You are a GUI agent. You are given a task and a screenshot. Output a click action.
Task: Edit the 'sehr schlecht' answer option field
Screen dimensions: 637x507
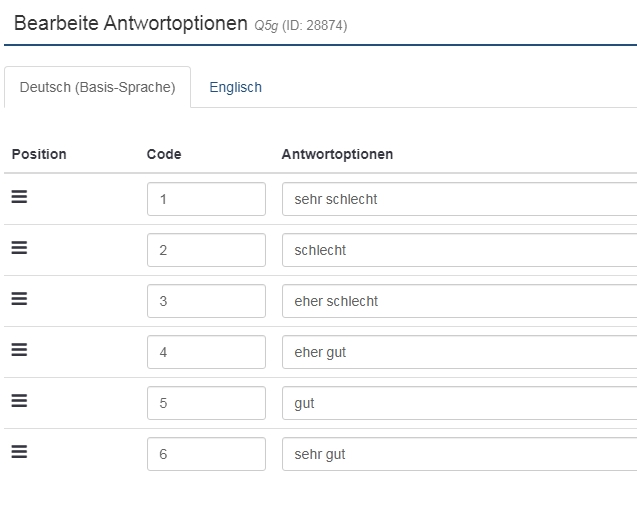click(459, 199)
